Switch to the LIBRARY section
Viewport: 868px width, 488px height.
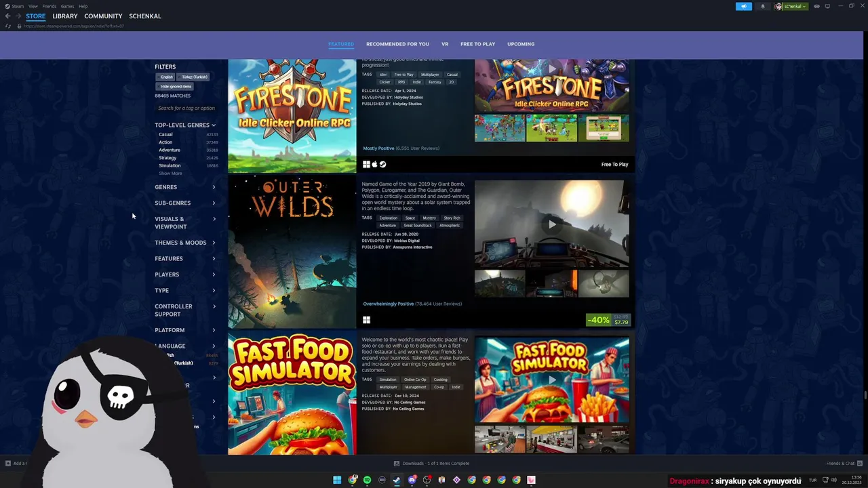(x=65, y=16)
